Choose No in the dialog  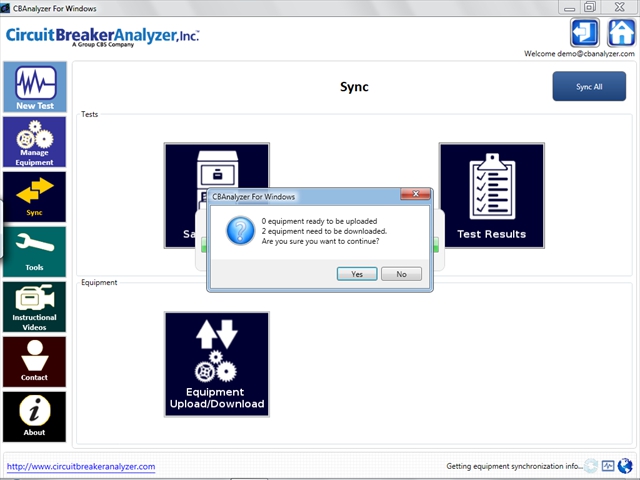(x=401, y=274)
